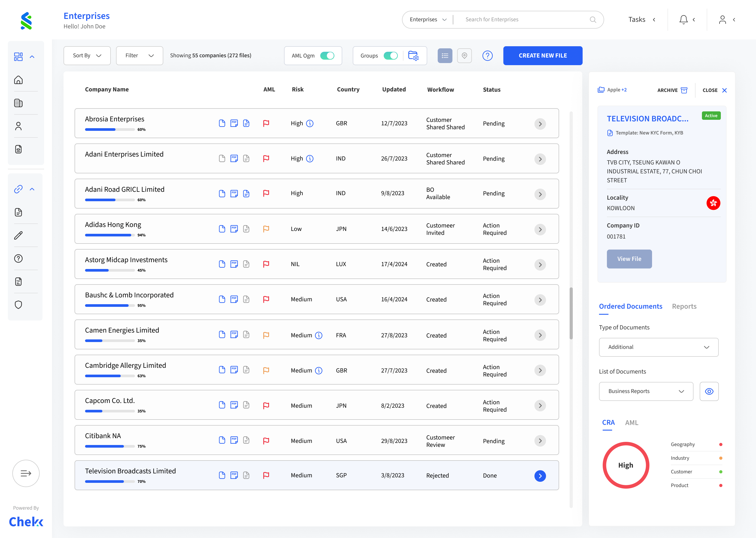
Task: Switch to Ordered Documents tab
Action: (x=631, y=307)
